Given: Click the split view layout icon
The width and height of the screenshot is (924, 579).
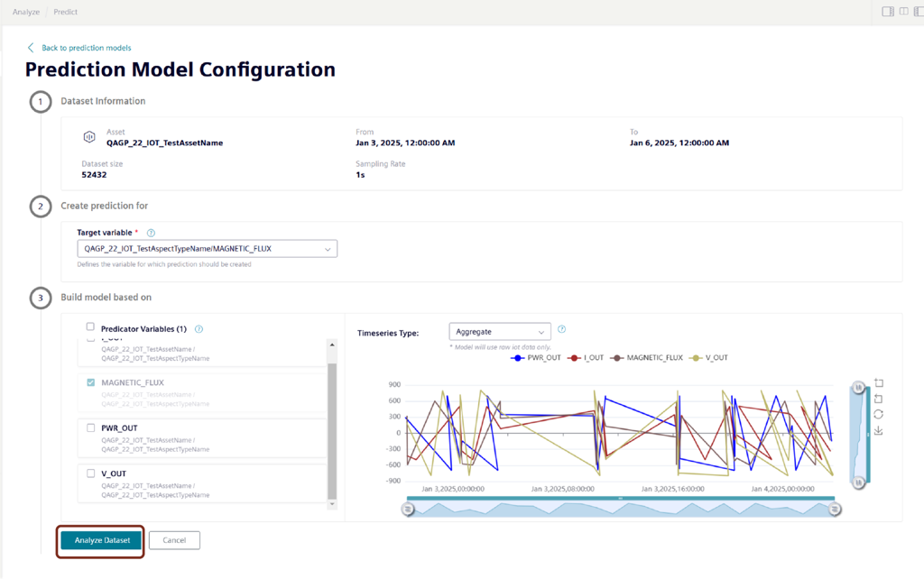Looking at the screenshot, I should pyautogui.click(x=904, y=12).
